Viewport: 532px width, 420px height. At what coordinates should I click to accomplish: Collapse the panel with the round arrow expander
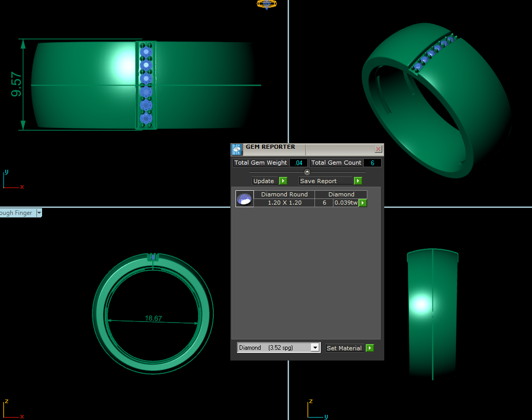point(307,172)
